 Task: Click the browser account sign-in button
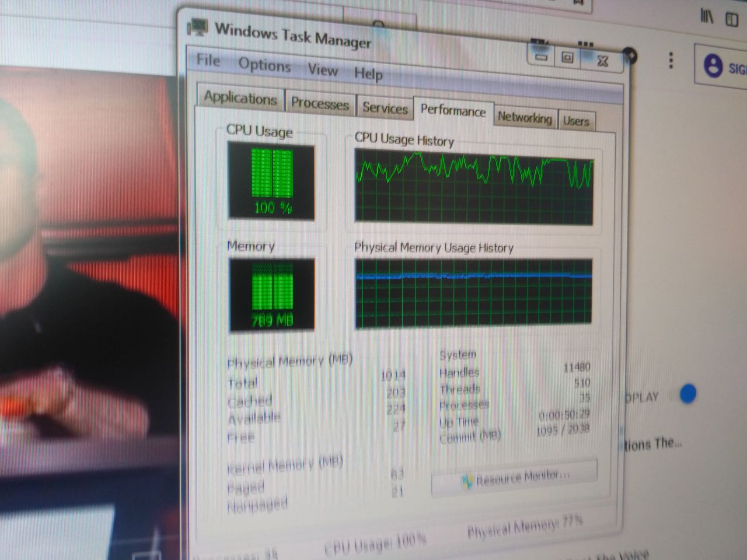click(722, 66)
